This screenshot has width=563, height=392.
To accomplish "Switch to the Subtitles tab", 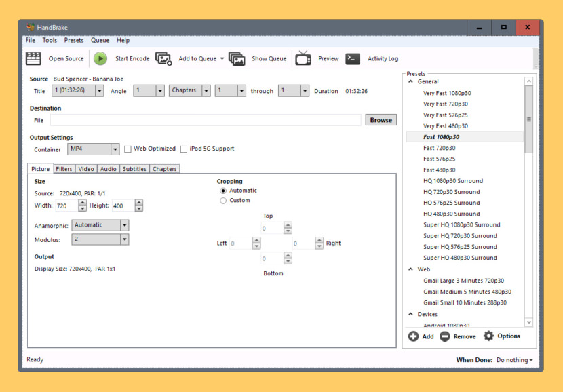I will (x=135, y=169).
